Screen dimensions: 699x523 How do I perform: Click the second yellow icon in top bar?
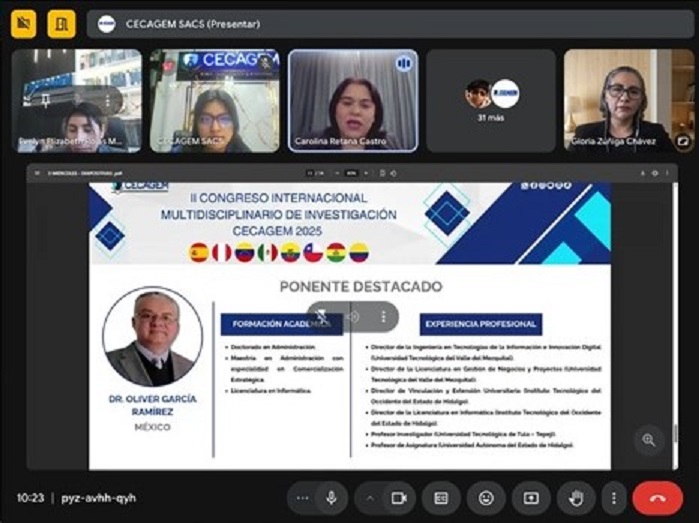coord(61,23)
